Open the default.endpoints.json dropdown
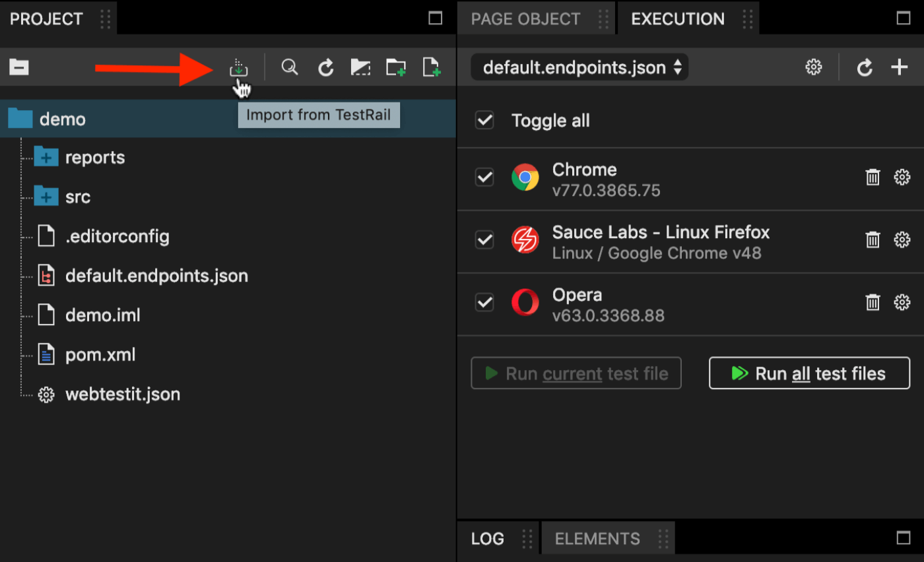Viewport: 924px width, 562px height. pyautogui.click(x=579, y=67)
